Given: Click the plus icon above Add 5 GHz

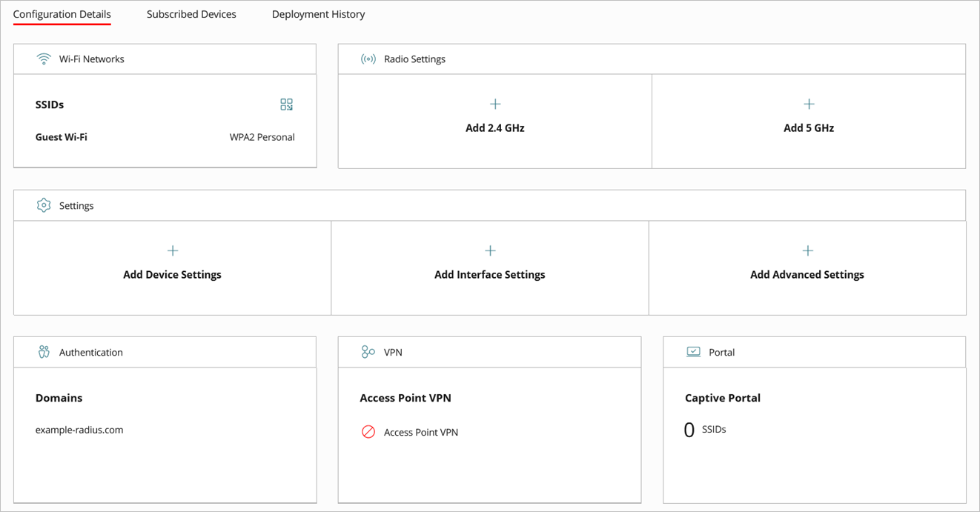Looking at the screenshot, I should pyautogui.click(x=809, y=104).
